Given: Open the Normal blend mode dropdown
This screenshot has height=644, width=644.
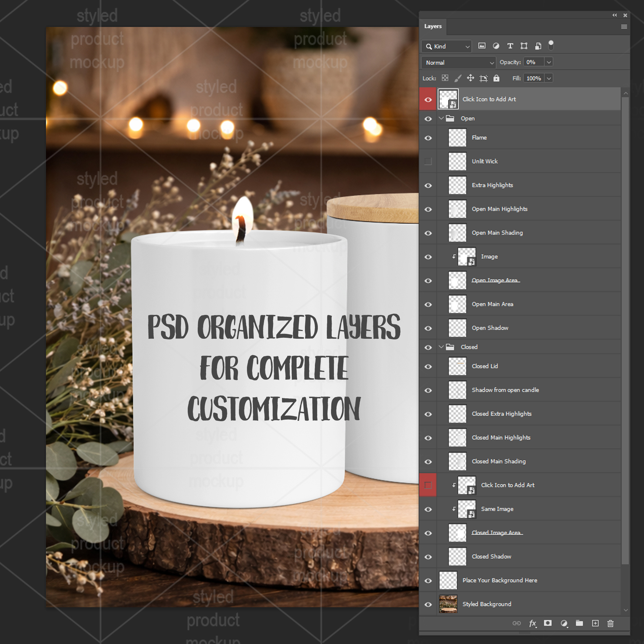Looking at the screenshot, I should pos(459,63).
